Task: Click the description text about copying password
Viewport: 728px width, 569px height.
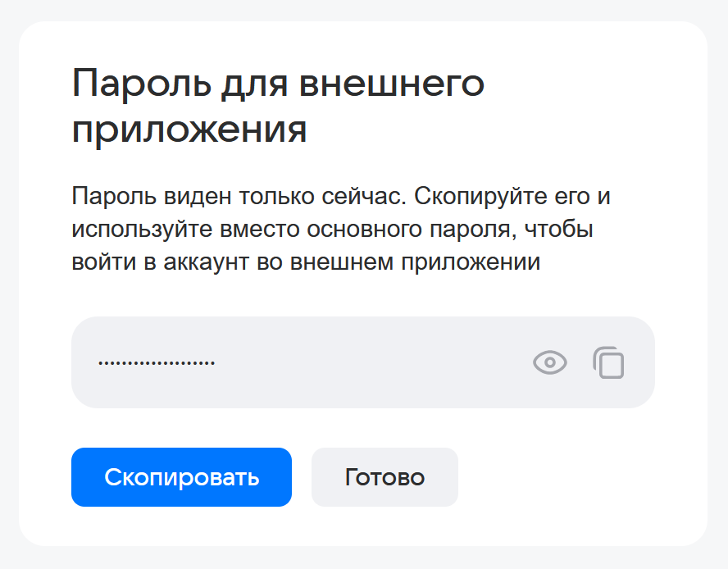Action: pyautogui.click(x=341, y=230)
